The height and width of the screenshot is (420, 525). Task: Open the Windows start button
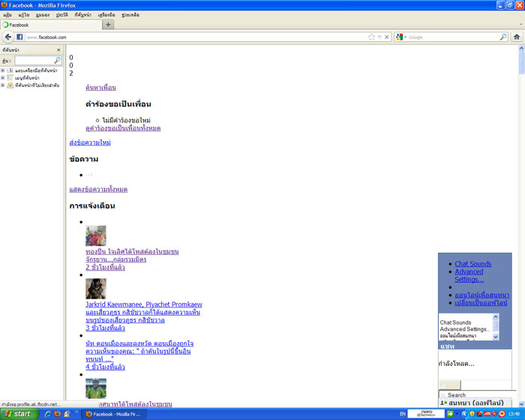click(x=19, y=414)
